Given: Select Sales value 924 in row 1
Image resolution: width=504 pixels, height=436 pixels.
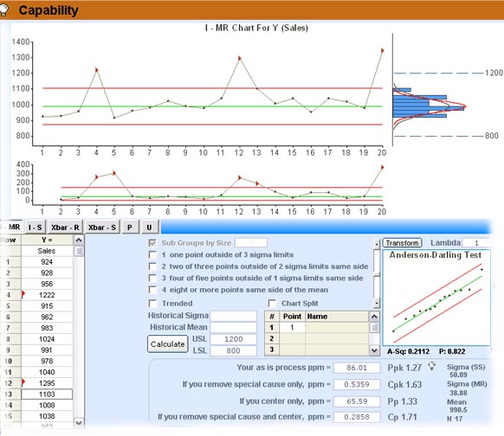Looking at the screenshot, I should [47, 262].
